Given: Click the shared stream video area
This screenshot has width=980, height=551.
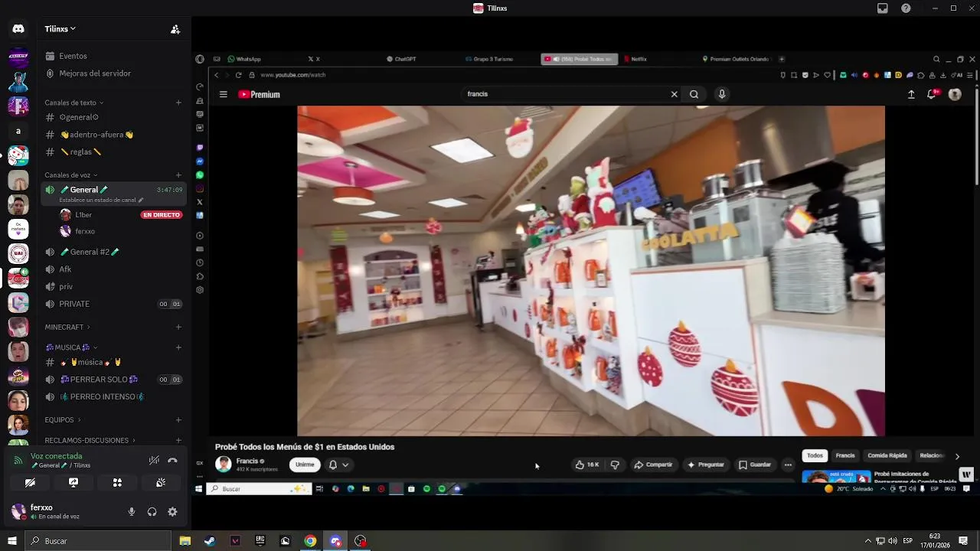Looking at the screenshot, I should click(x=586, y=272).
